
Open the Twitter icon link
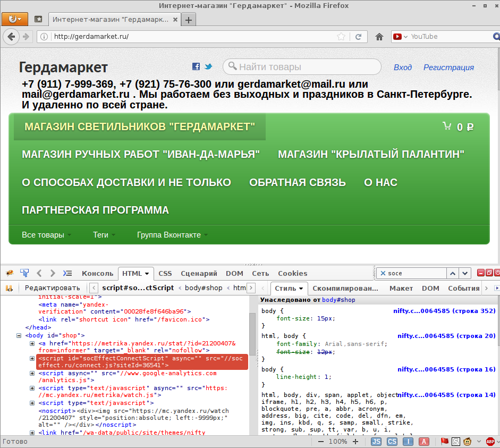208,67
